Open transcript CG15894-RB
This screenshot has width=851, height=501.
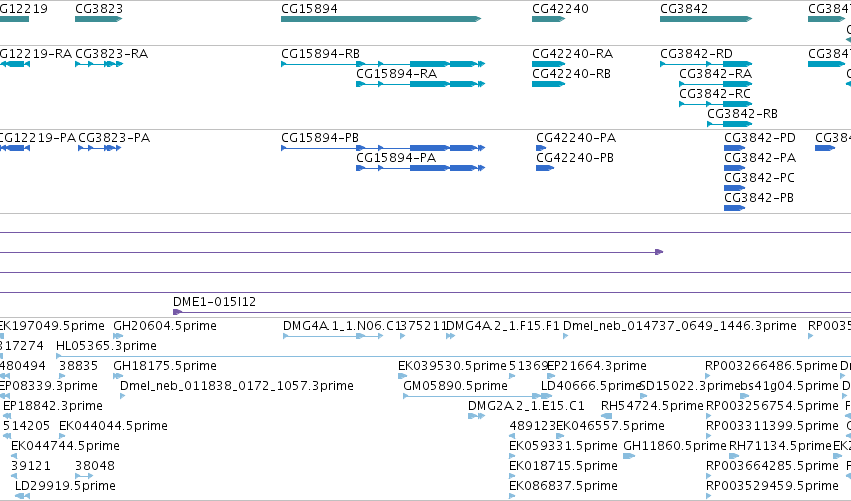pyautogui.click(x=320, y=54)
